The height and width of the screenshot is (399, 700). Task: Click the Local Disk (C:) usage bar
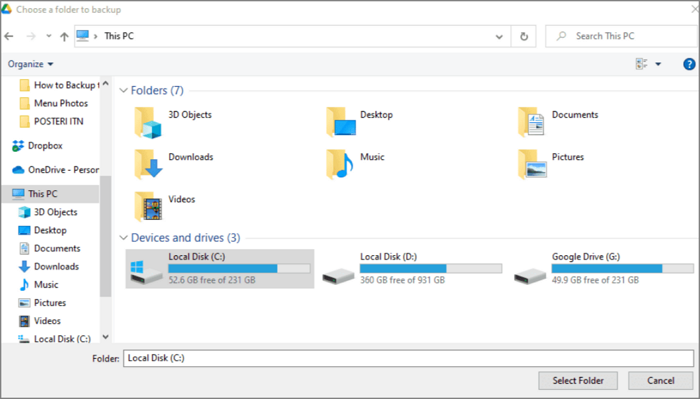[239, 268]
